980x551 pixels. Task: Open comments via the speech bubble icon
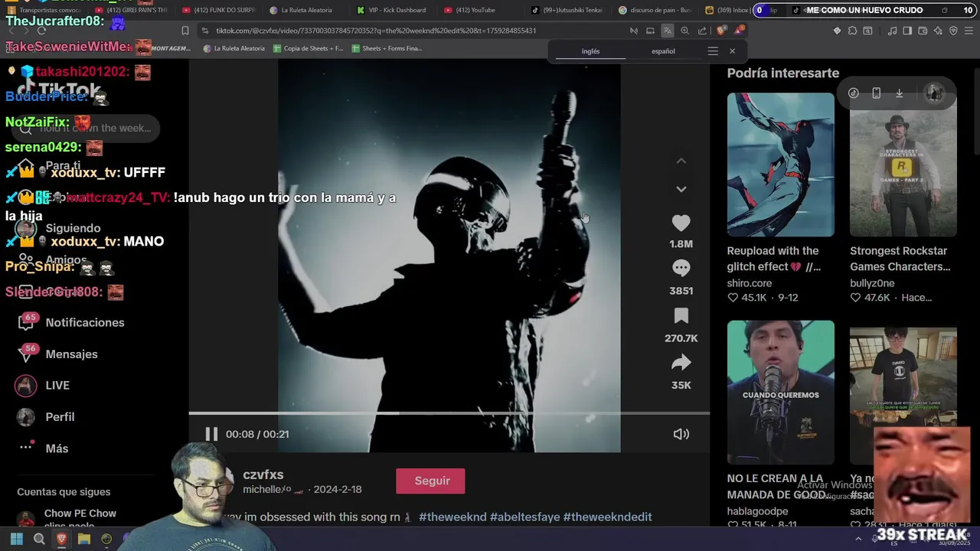click(x=681, y=268)
